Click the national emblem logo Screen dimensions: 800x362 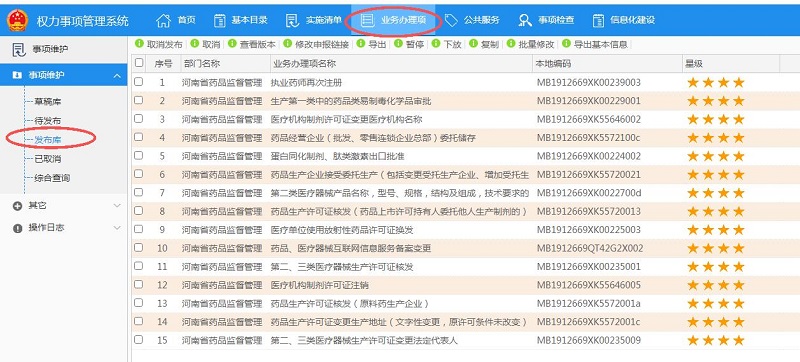(17, 20)
